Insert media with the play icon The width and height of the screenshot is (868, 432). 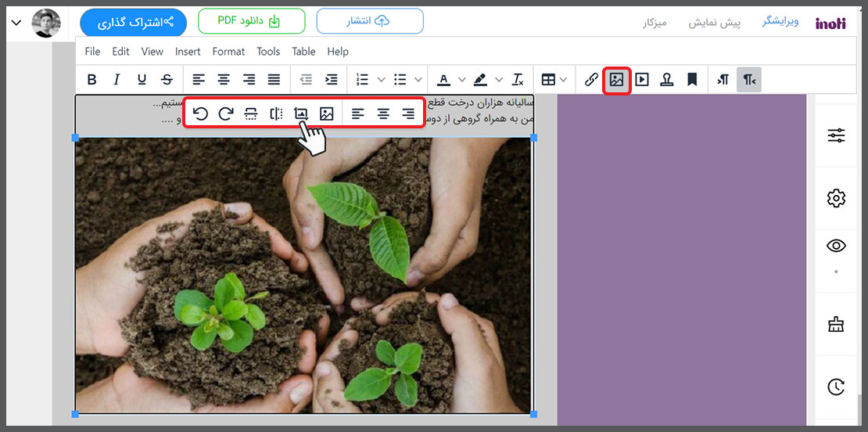point(642,79)
